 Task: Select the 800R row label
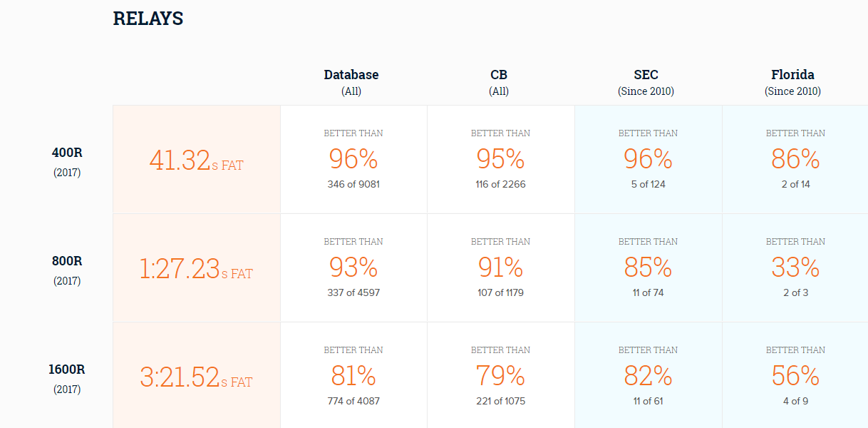[67, 270]
